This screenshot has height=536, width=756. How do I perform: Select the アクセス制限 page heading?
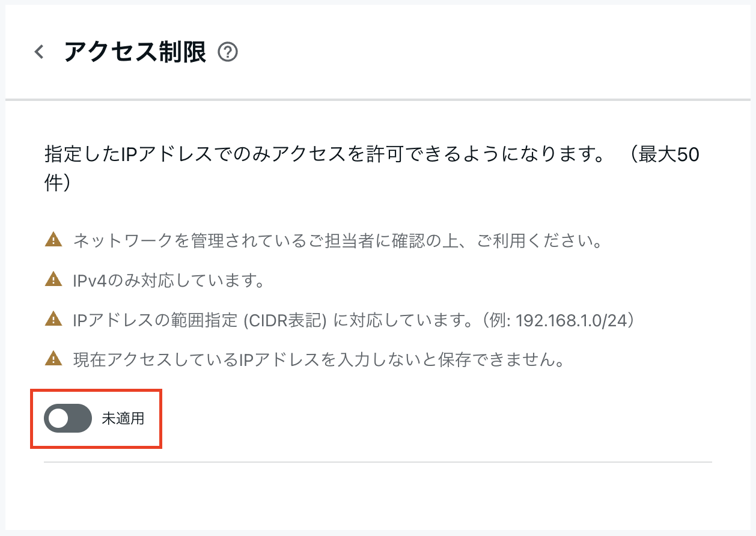(135, 52)
